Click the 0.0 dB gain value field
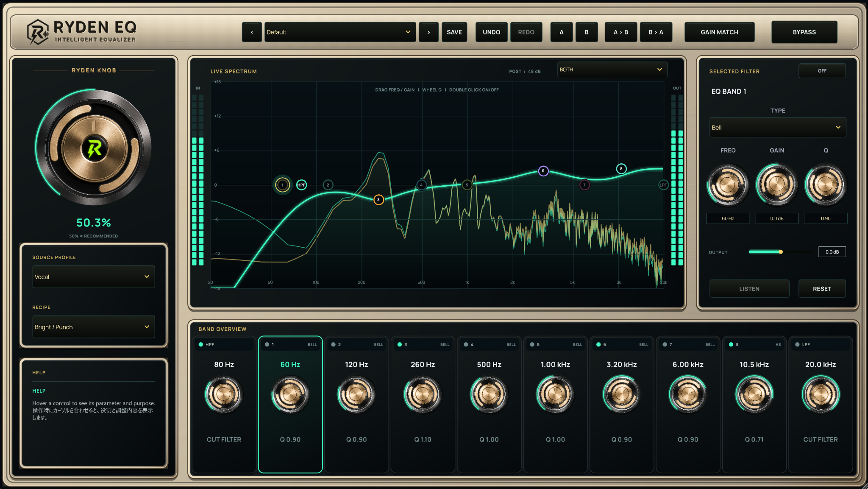 click(x=777, y=218)
